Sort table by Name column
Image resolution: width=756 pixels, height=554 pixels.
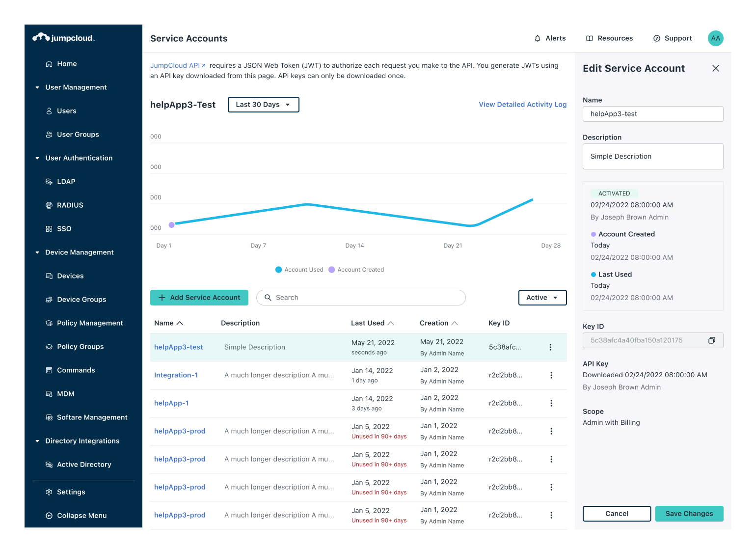click(168, 323)
